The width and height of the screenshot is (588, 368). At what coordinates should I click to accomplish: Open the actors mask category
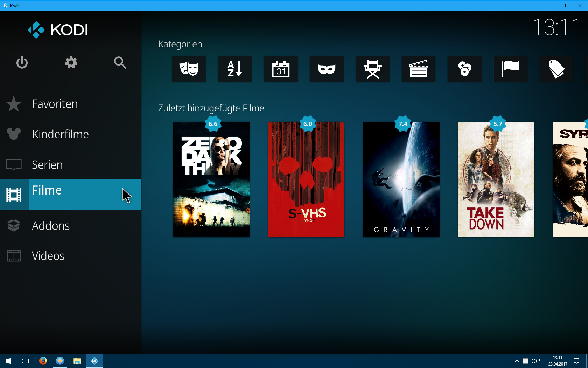[327, 69]
